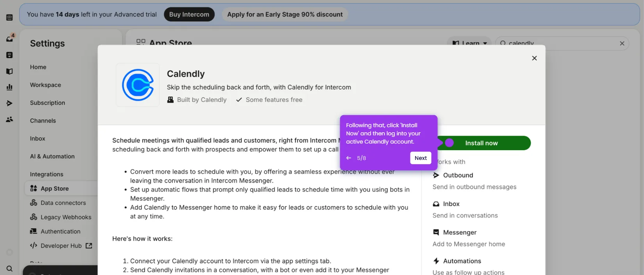Open Subscription settings item
The height and width of the screenshot is (275, 644).
pyautogui.click(x=48, y=103)
